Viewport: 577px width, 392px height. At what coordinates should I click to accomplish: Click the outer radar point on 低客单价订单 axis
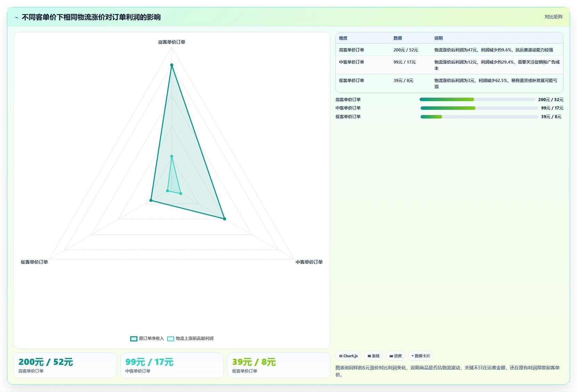151,200
